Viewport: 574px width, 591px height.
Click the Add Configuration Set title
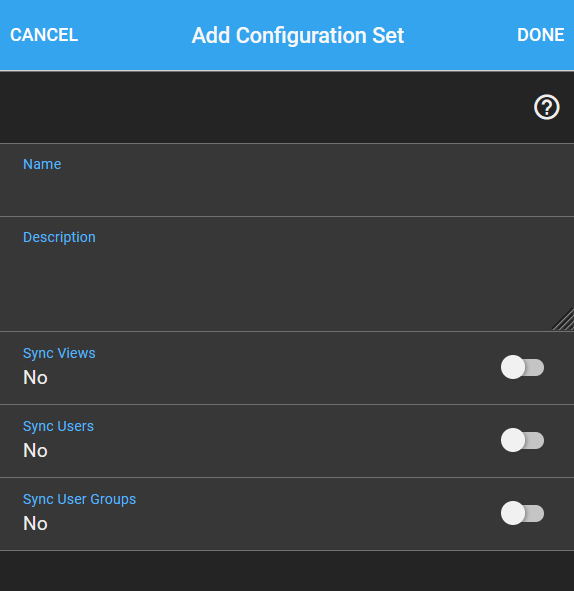point(298,36)
